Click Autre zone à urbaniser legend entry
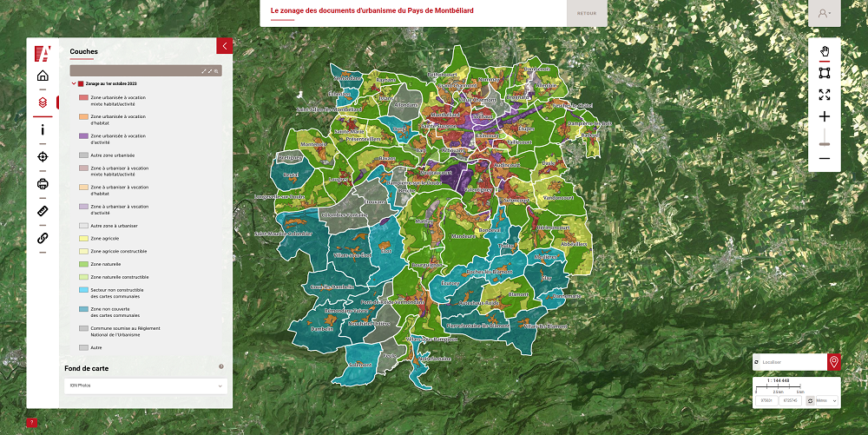Screen dimensions: 868x435 click(114, 226)
